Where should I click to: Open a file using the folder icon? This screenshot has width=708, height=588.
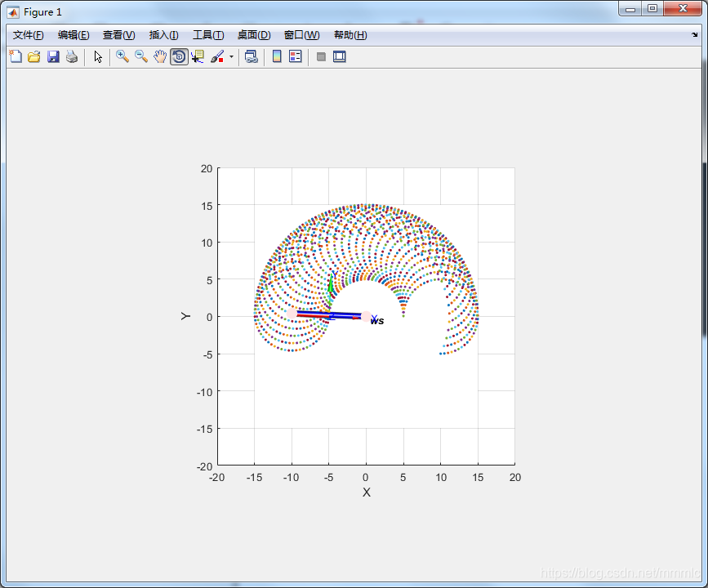34,56
